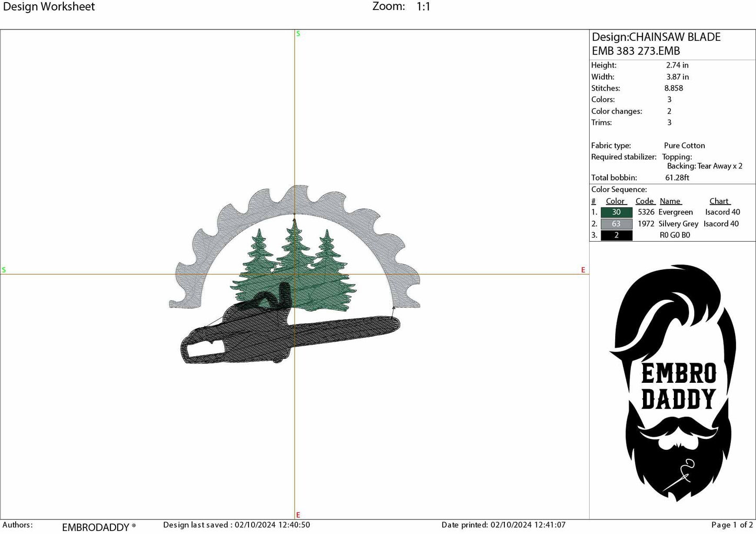
Task: Click the 'Chart' column header
Action: click(x=719, y=201)
